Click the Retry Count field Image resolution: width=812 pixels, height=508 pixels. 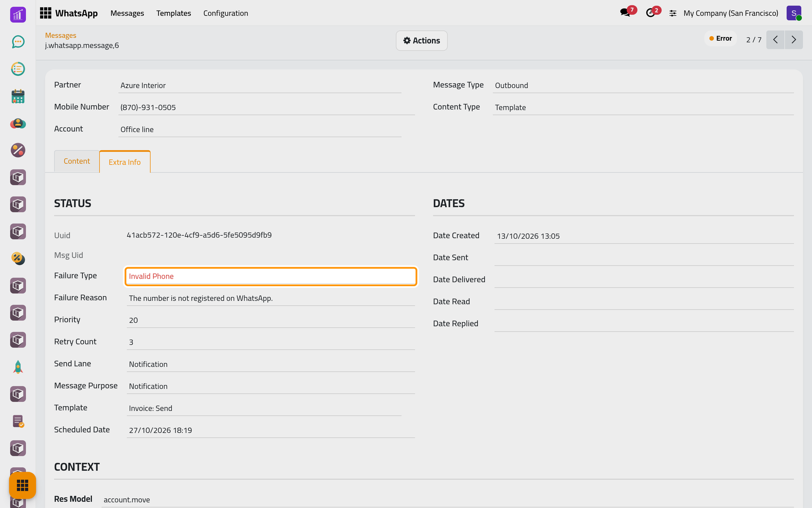coord(271,342)
